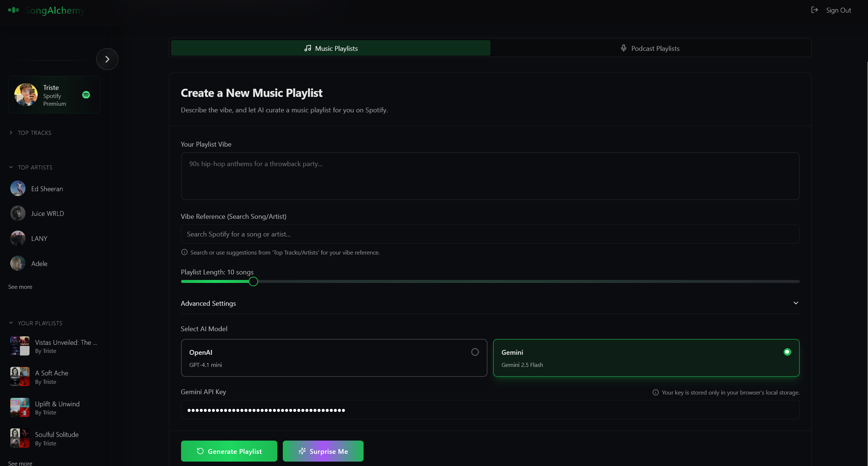Open Vistas Unveiled playlist cover thumbnail
Image resolution: width=868 pixels, height=466 pixels.
20,346
